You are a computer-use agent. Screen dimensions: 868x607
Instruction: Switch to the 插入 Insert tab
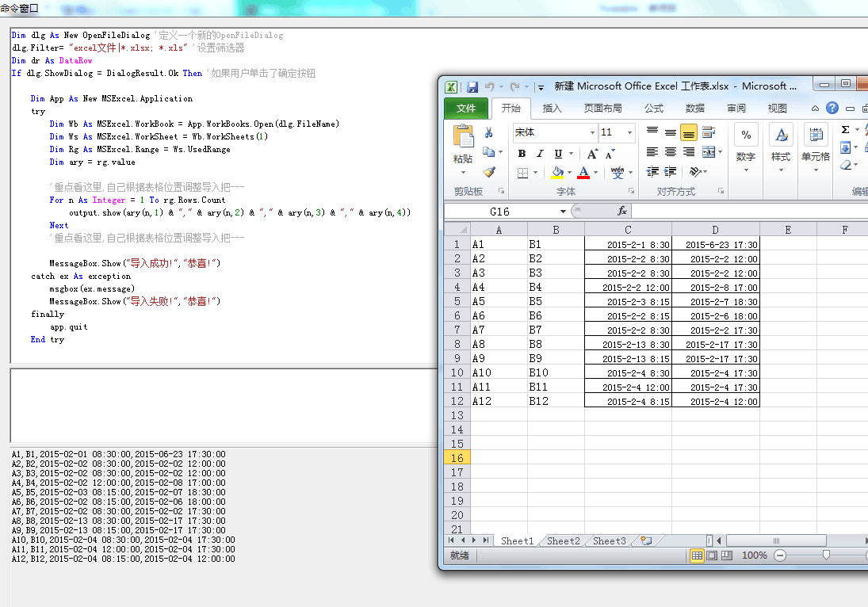point(552,109)
